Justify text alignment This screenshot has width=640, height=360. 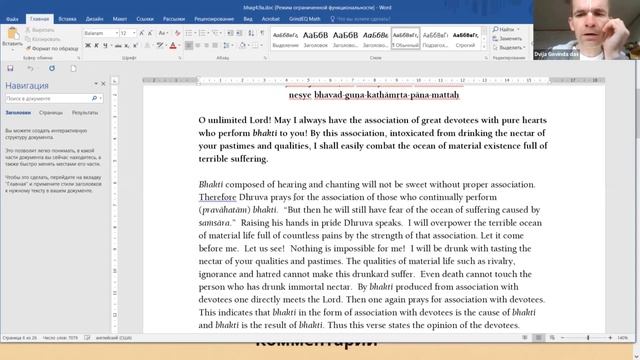215,45
